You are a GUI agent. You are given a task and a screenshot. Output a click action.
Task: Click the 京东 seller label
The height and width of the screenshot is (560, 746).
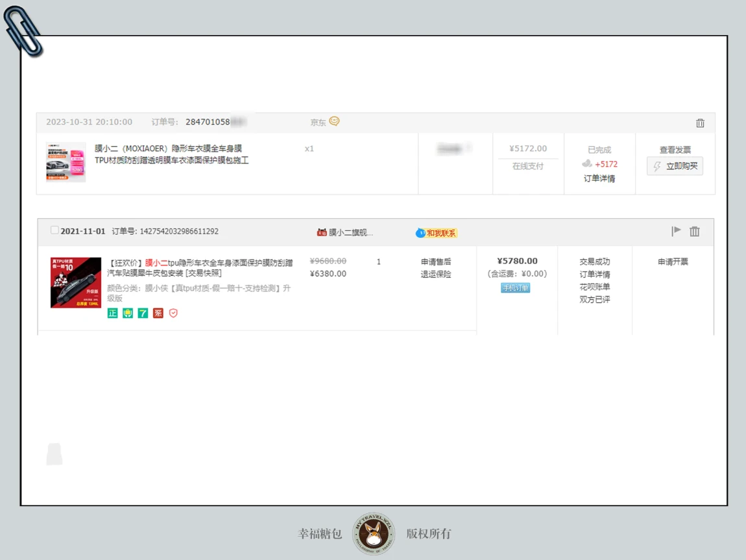pos(318,122)
